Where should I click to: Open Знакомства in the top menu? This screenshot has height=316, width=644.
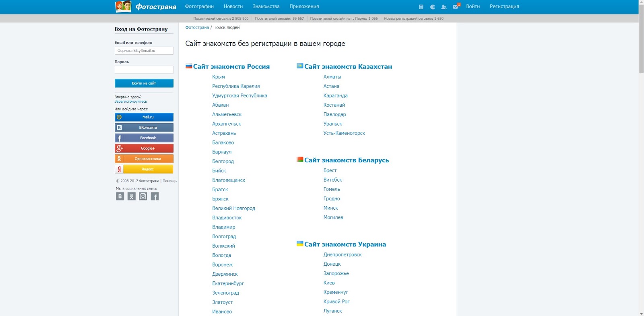click(266, 6)
